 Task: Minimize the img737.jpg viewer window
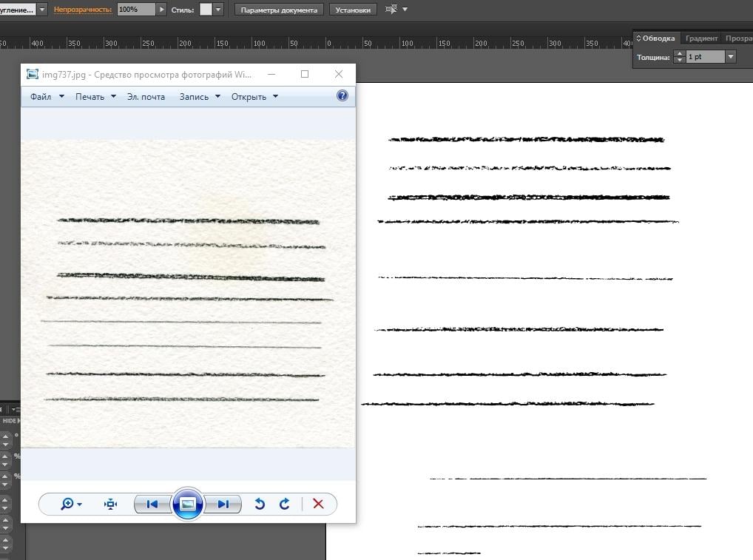point(271,74)
